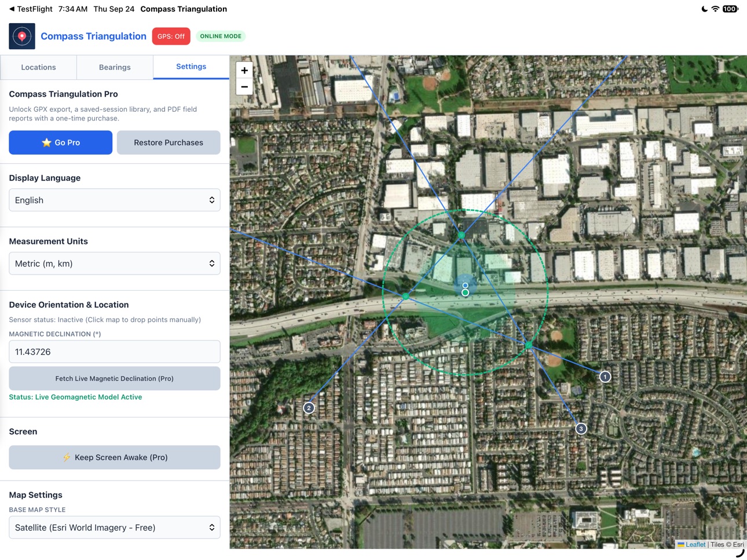Tap the Wi-Fi status icon
747x560 pixels.
pos(715,9)
